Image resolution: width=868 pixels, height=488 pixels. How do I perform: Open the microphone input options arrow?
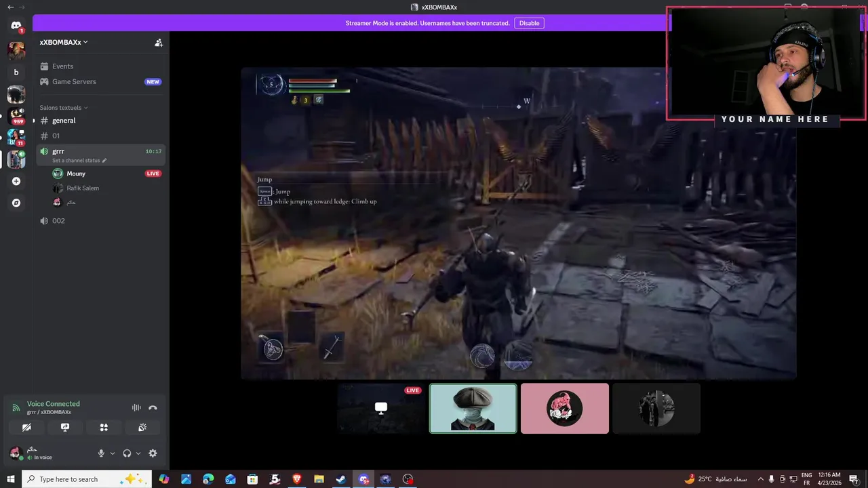pyautogui.click(x=113, y=453)
